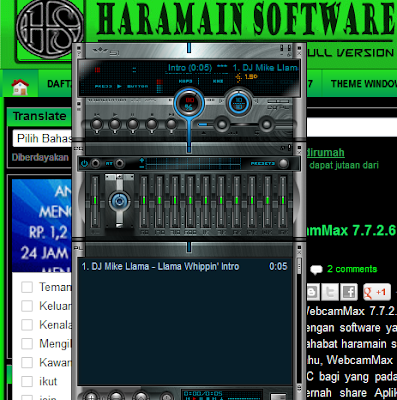Open the dirumah link

325,152
